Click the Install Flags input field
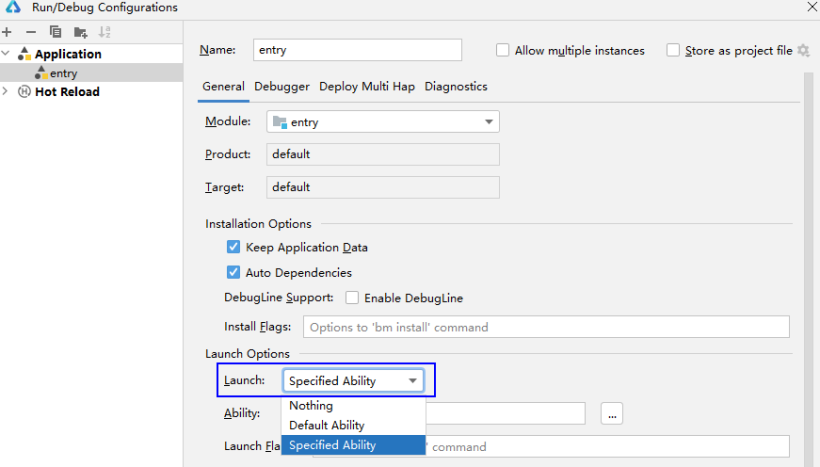 pos(545,327)
